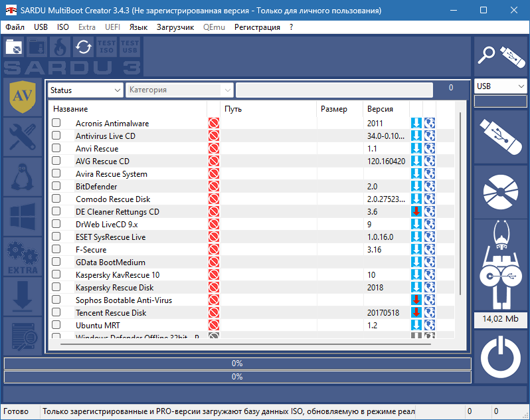Viewport: 530px width, 420px height.
Task: Open web link globe for AVG Rescue CD
Action: (x=430, y=161)
